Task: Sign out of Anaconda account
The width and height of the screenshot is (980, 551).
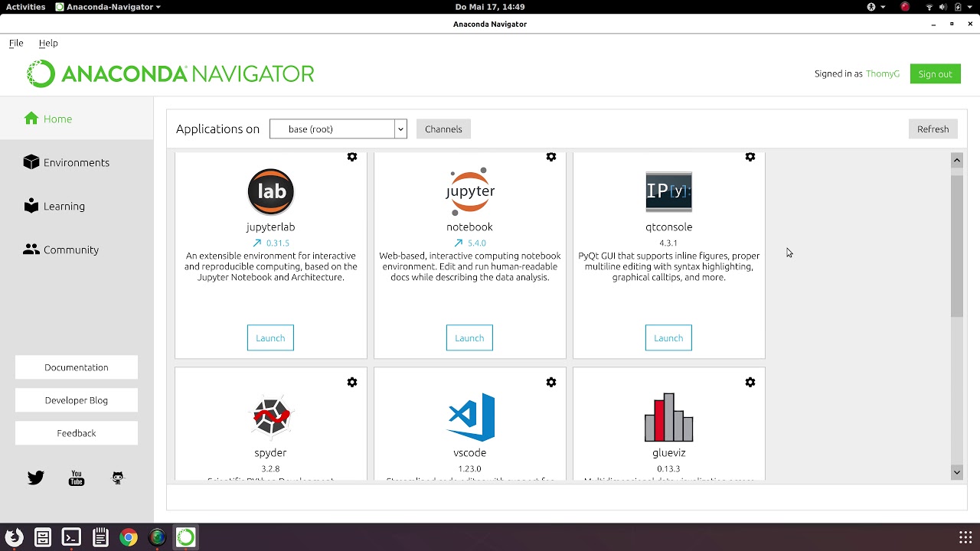Action: point(935,74)
